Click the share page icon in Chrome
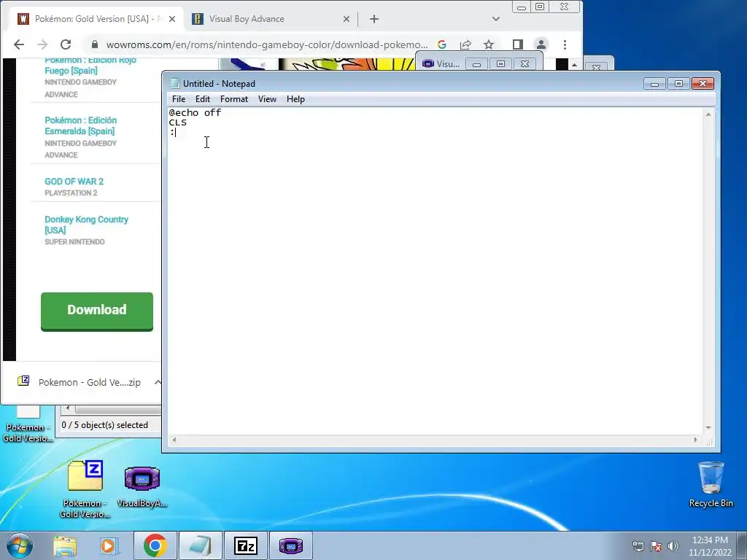Image resolution: width=747 pixels, height=560 pixels. click(465, 44)
